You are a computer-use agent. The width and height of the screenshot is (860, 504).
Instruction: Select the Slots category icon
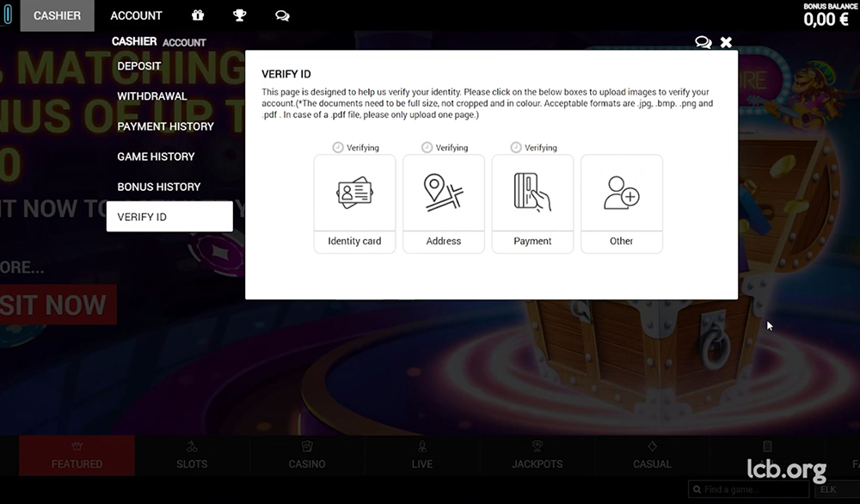tap(192, 446)
